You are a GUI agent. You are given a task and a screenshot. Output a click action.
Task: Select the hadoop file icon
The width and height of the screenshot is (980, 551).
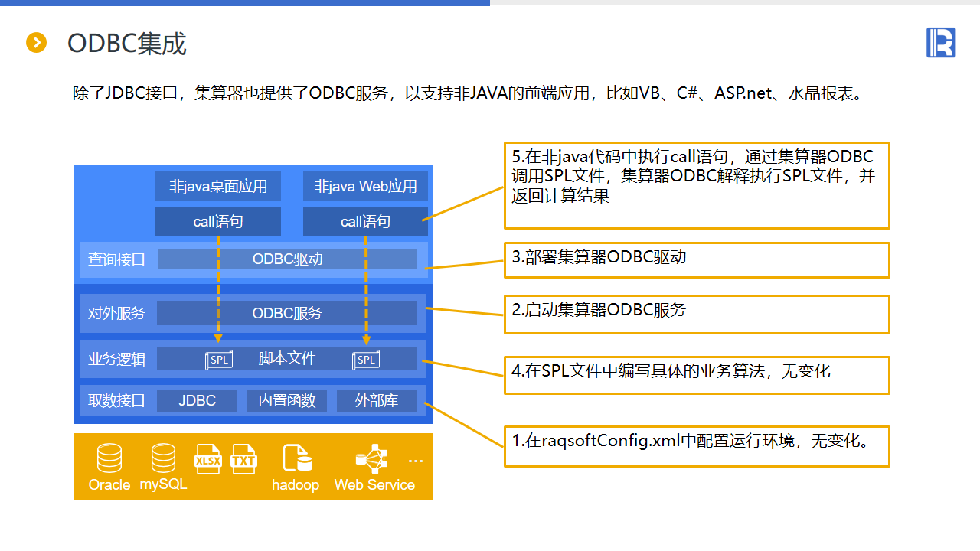pyautogui.click(x=297, y=458)
